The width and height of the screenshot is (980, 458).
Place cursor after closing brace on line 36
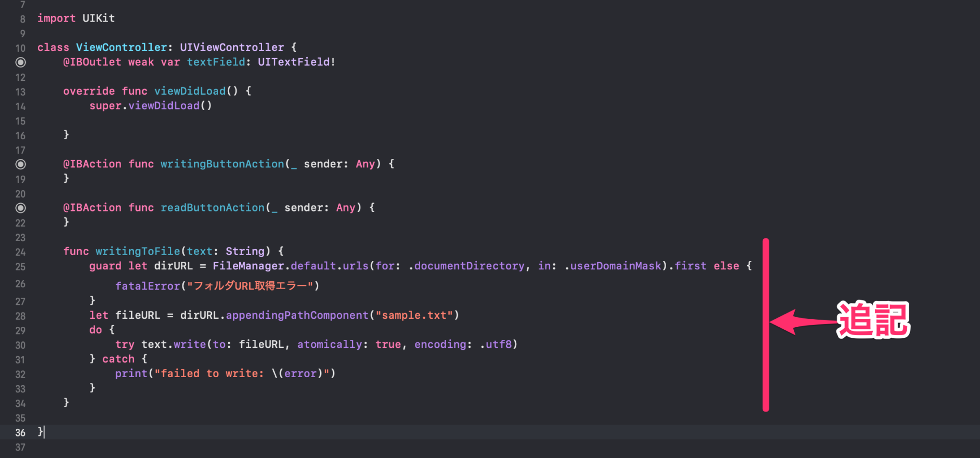coord(43,432)
